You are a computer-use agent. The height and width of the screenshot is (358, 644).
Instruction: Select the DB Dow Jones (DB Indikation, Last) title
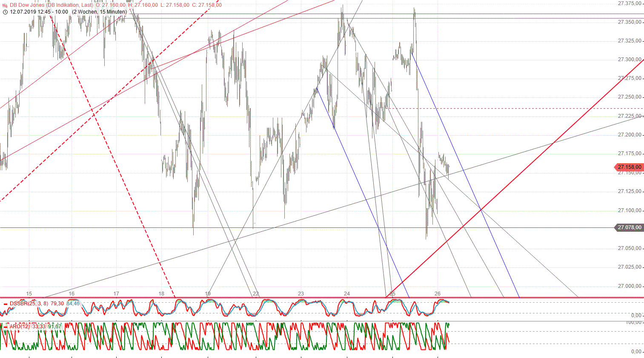coord(52,5)
